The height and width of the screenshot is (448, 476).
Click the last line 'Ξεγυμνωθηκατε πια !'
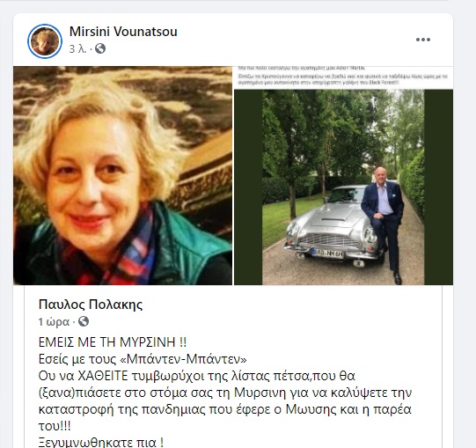point(101,442)
